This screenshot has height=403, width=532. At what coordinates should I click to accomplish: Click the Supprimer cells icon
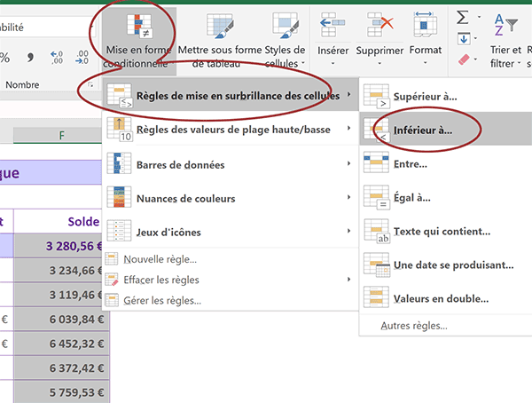tap(379, 25)
